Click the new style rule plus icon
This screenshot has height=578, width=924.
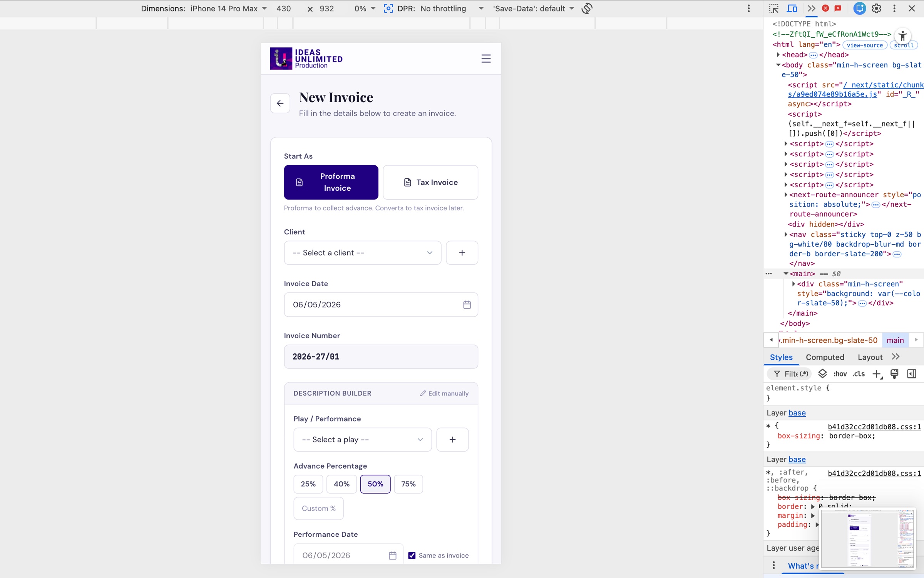877,374
